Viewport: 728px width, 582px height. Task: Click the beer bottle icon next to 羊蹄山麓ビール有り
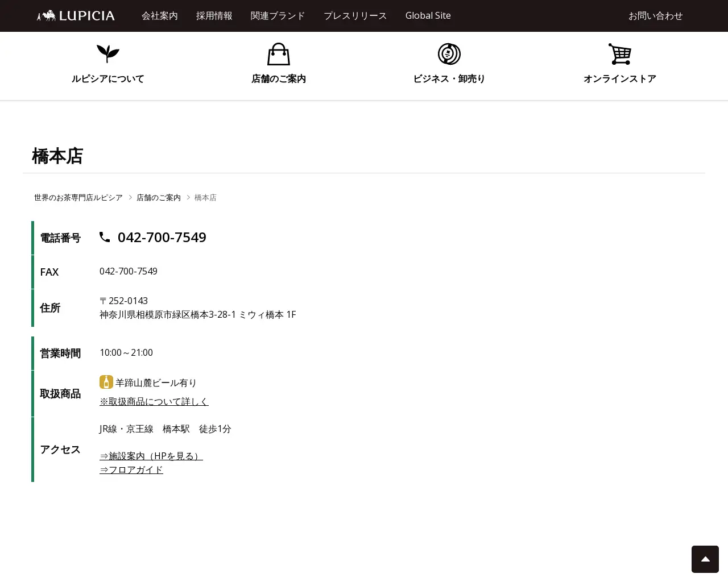pyautogui.click(x=106, y=382)
